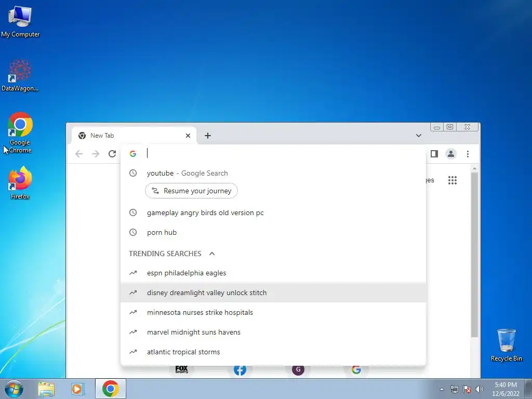Click the Chrome forward arrow

coord(96,154)
